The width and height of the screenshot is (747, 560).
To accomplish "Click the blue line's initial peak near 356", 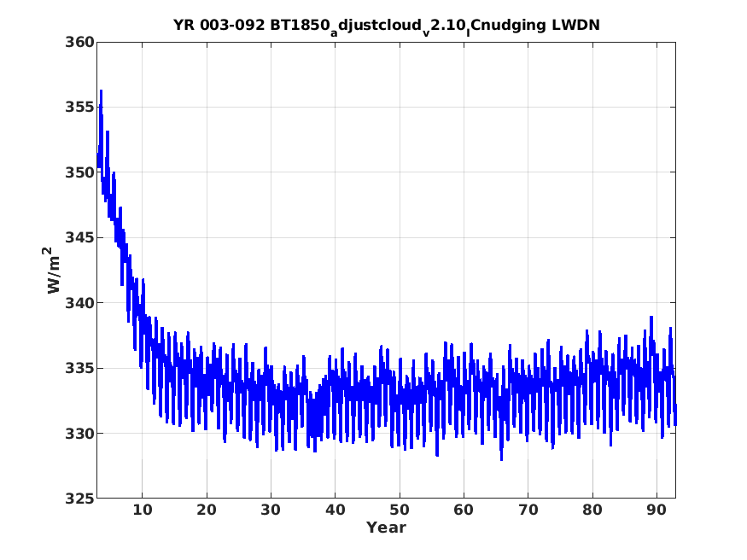I will pyautogui.click(x=101, y=91).
